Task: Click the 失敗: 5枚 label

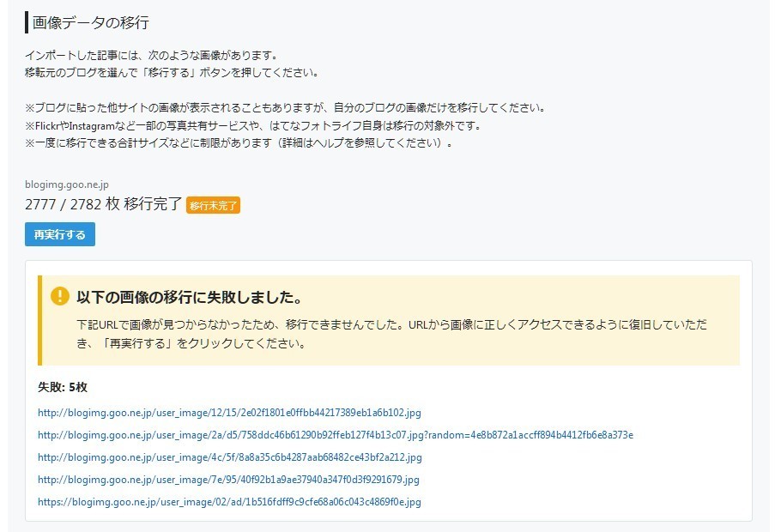Action: coord(63,387)
